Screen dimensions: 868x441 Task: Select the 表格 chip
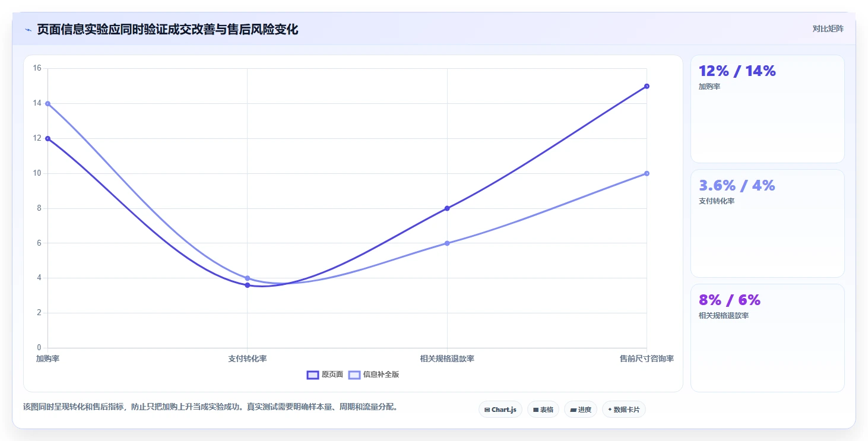543,410
